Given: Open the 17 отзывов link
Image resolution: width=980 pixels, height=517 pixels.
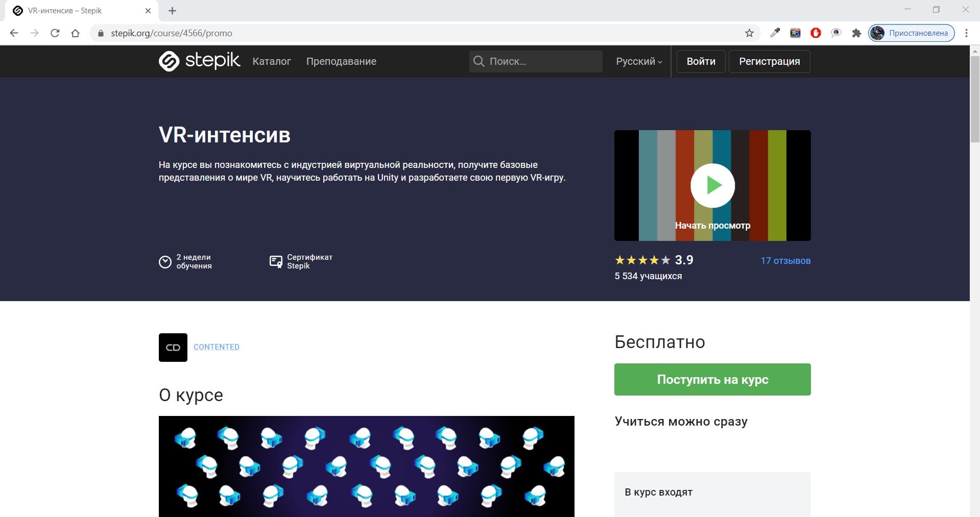Looking at the screenshot, I should coord(785,261).
